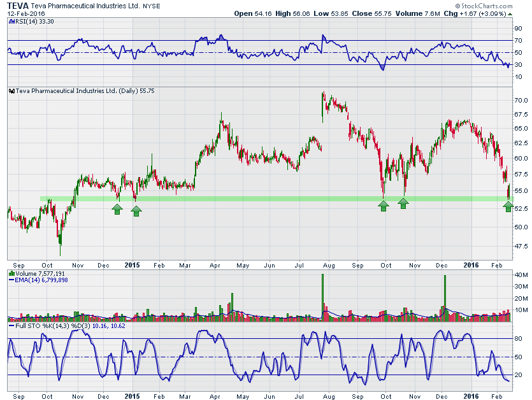The image size is (532, 400).
Task: Click the 80 level on the stochastic scale
Action: (x=518, y=339)
